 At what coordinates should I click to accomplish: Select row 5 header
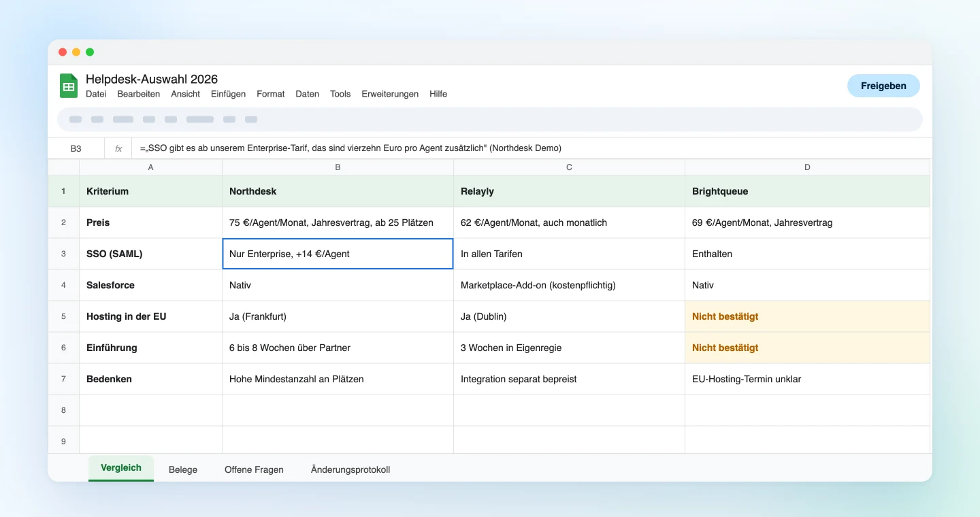[x=64, y=316]
